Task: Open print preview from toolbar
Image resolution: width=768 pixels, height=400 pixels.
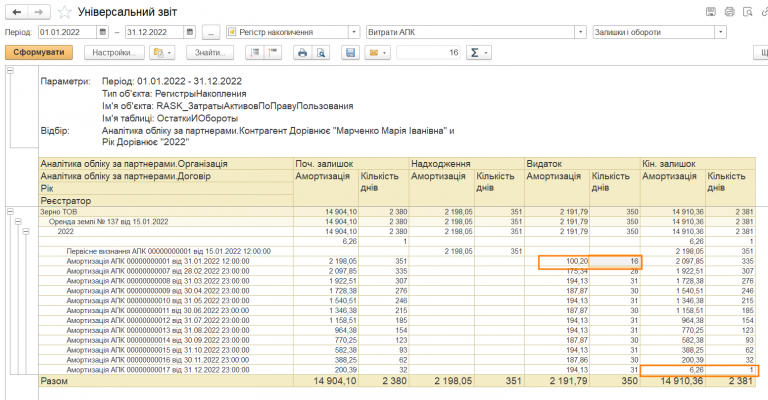Action: coord(321,52)
